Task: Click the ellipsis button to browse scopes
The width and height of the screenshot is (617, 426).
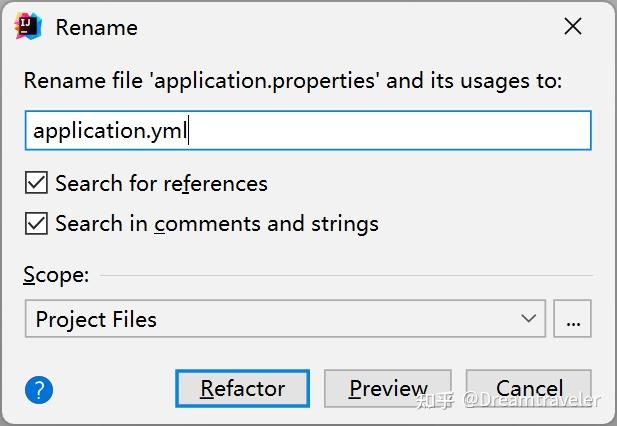Action: [x=572, y=320]
